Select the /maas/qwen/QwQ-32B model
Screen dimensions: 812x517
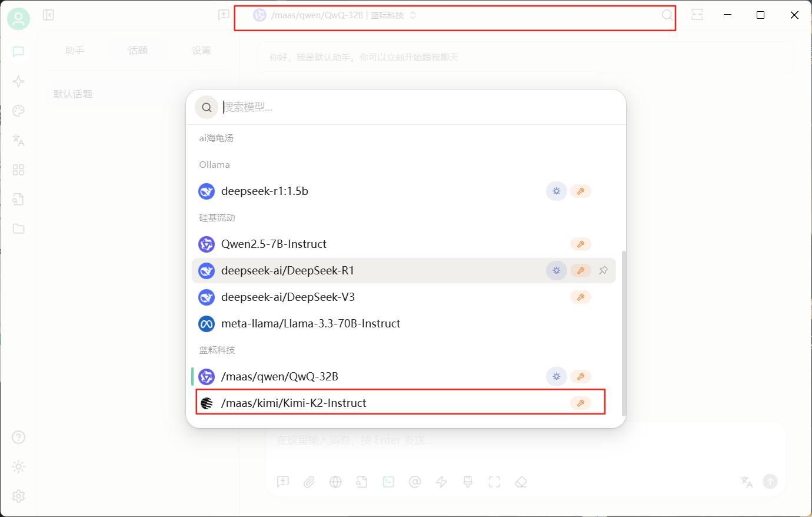pyautogui.click(x=404, y=376)
